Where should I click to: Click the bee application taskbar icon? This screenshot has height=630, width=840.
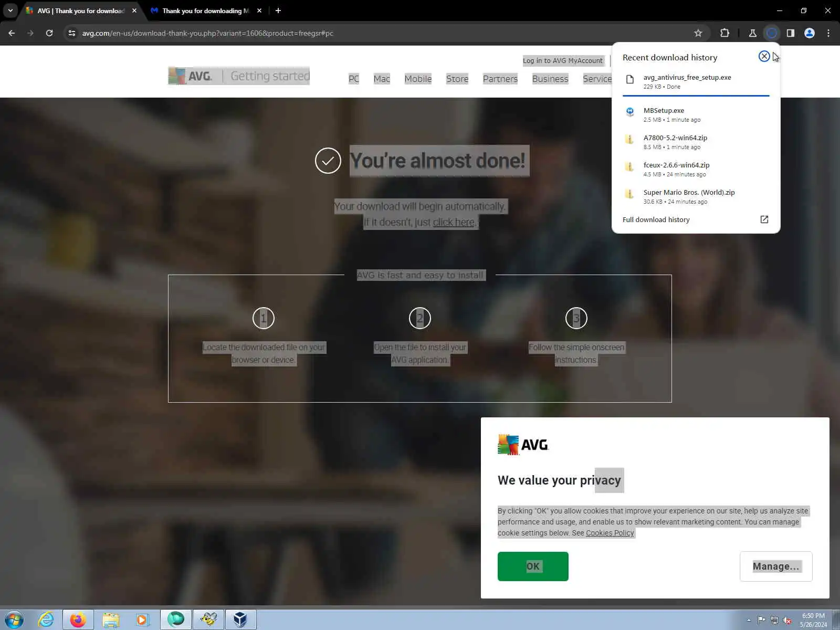point(208,619)
